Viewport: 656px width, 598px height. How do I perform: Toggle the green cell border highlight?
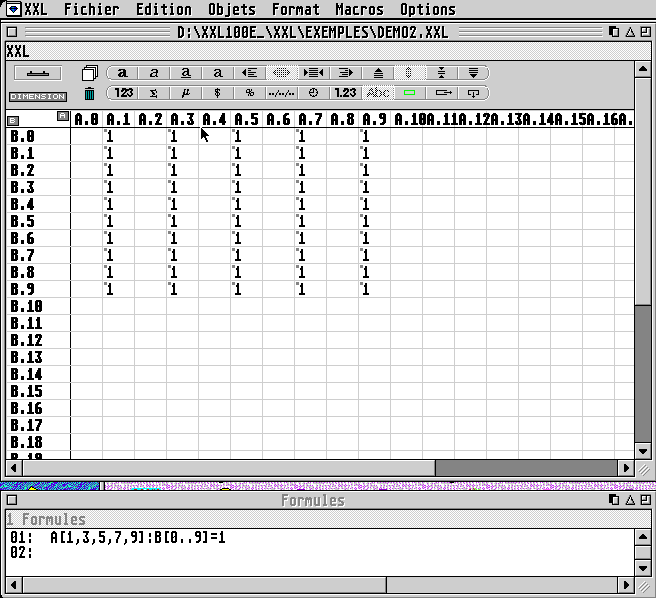click(409, 93)
